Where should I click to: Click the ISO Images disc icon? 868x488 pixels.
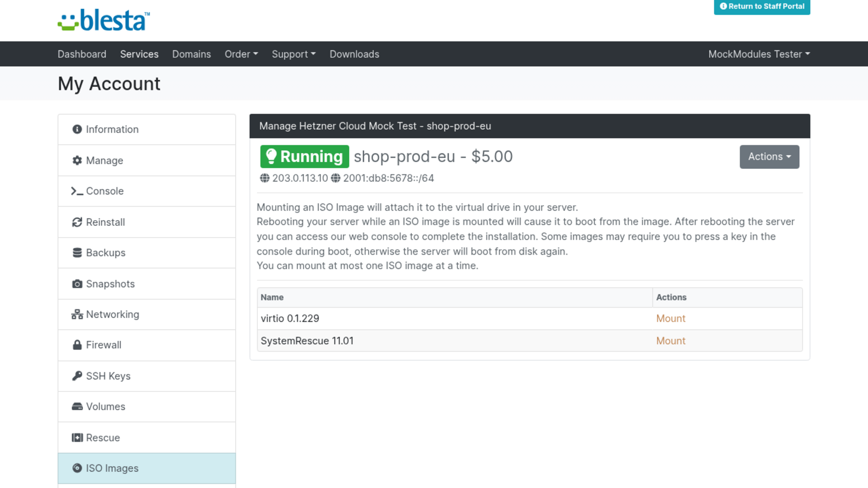[x=77, y=468]
